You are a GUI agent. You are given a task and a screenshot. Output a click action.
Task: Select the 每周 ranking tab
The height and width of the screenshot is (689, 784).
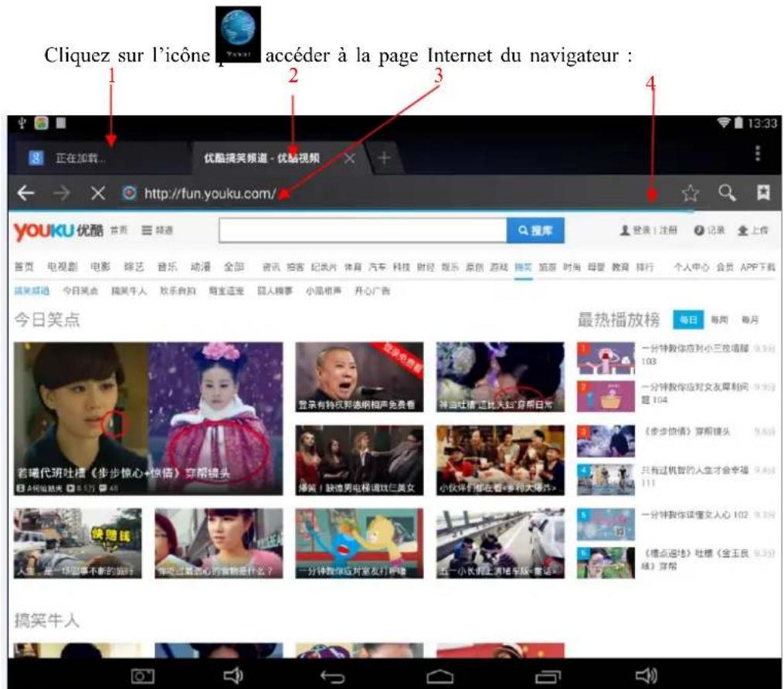(x=719, y=320)
